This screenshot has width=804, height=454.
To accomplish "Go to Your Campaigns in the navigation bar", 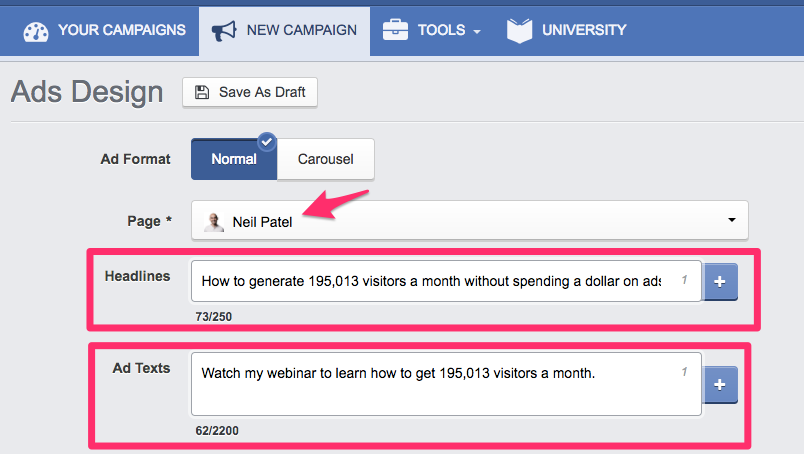I will coord(121,30).
